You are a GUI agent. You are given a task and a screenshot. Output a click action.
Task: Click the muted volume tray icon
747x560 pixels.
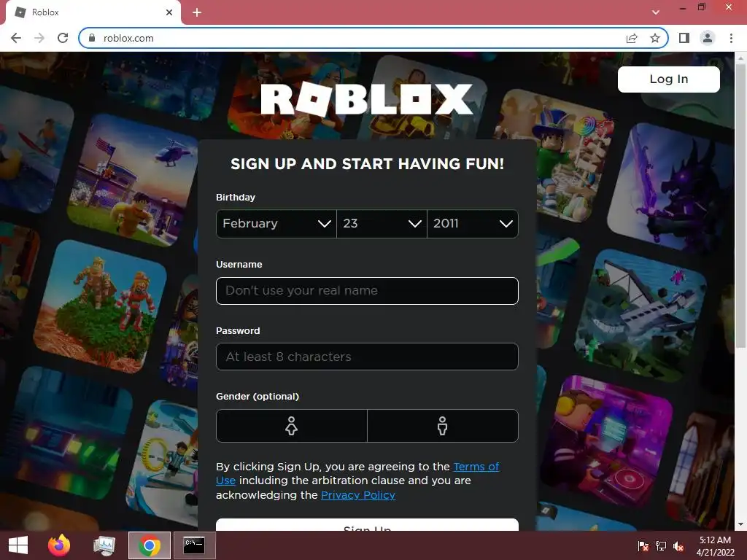click(679, 546)
